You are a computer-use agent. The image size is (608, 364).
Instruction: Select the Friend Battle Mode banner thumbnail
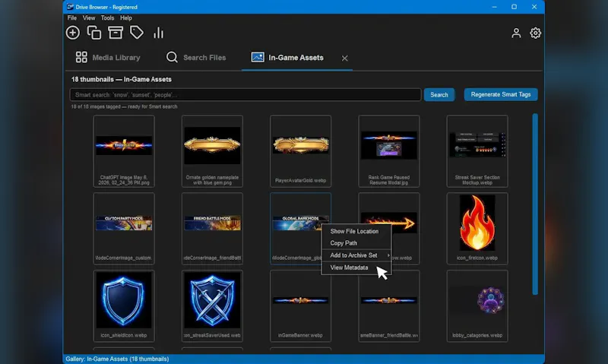(x=212, y=229)
